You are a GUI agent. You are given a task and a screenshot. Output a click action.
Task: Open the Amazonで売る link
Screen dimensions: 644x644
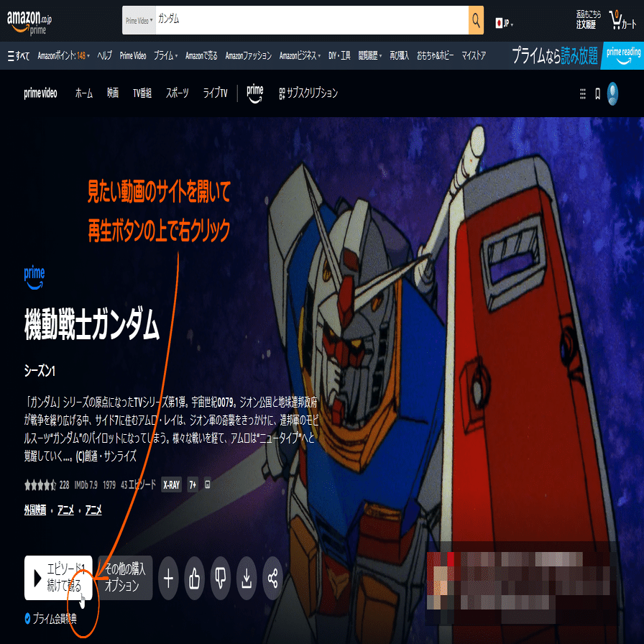coord(201,56)
